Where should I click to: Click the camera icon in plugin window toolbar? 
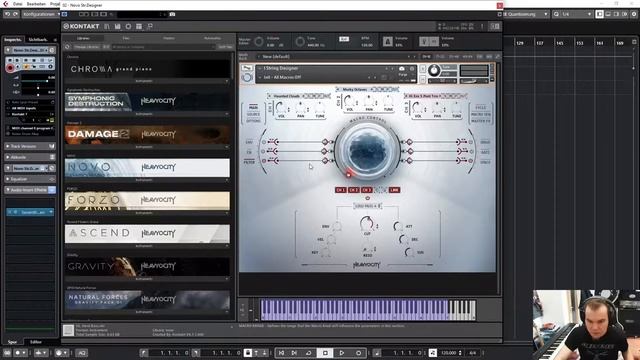tap(172, 14)
